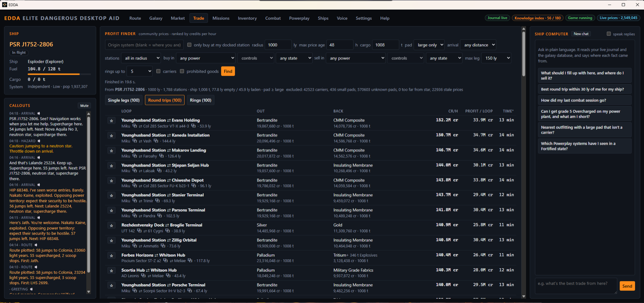Go to the Settings tab
This screenshot has width=644, height=303.
pos(363,18)
